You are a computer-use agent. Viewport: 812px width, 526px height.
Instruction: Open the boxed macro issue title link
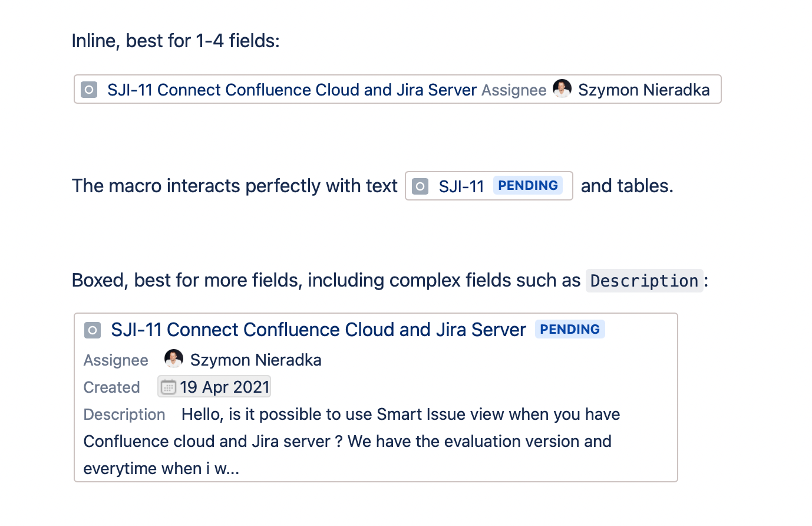[x=318, y=330]
